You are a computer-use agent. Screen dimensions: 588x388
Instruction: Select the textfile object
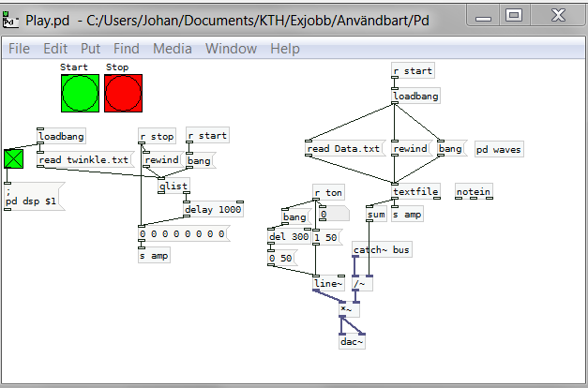415,191
